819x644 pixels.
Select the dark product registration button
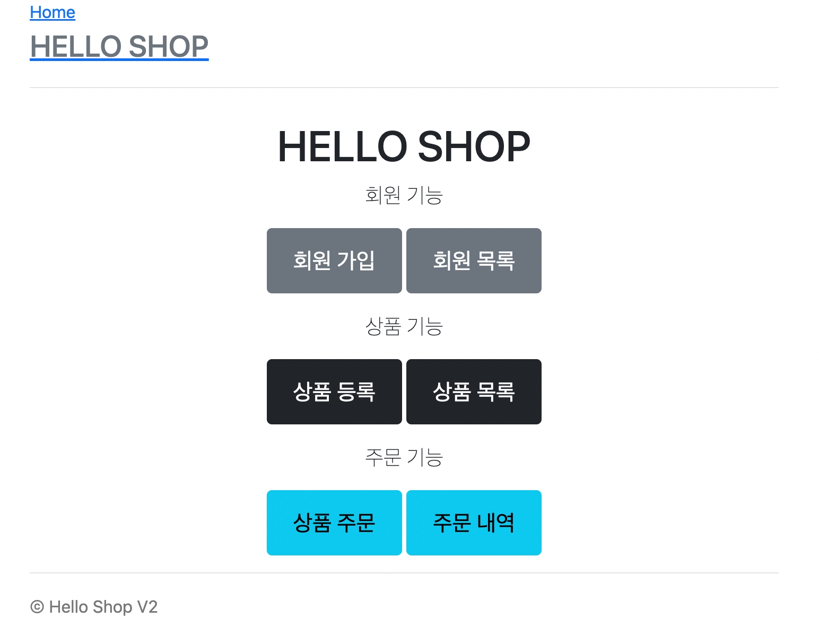[334, 391]
